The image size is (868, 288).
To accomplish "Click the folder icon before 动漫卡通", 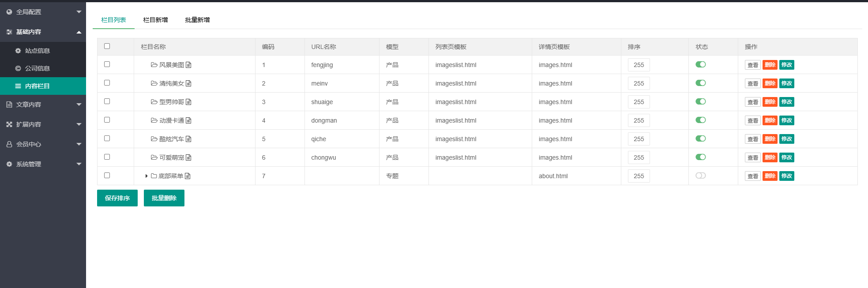I will point(154,120).
